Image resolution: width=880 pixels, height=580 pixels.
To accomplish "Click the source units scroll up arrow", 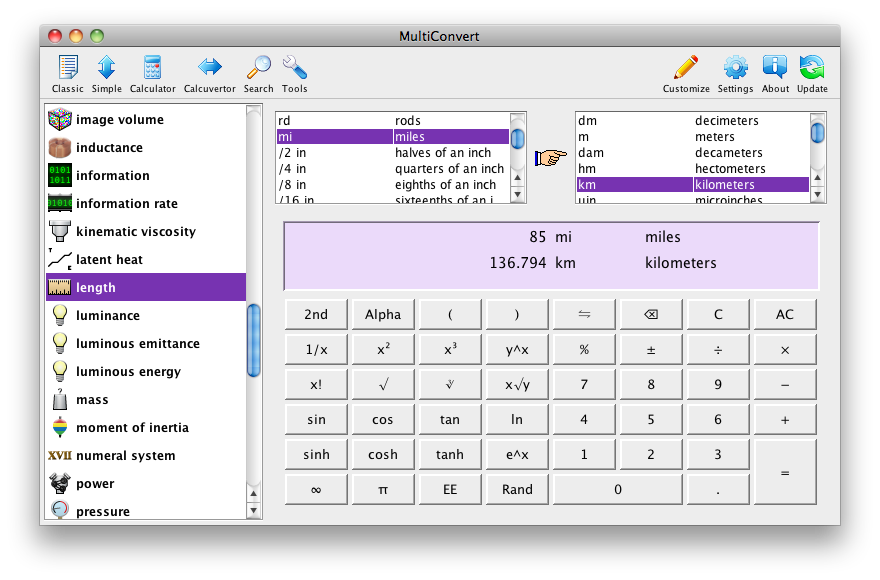I will [517, 177].
